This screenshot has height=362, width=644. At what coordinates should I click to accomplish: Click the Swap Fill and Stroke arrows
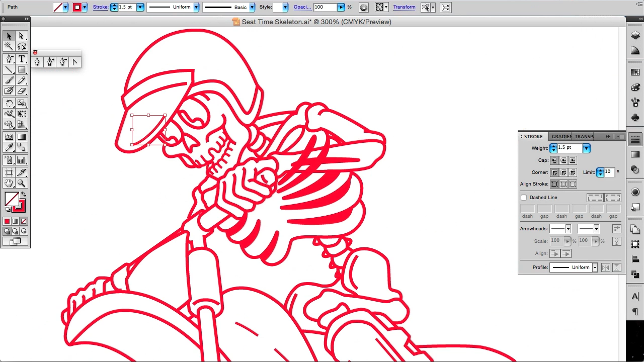(x=24, y=195)
